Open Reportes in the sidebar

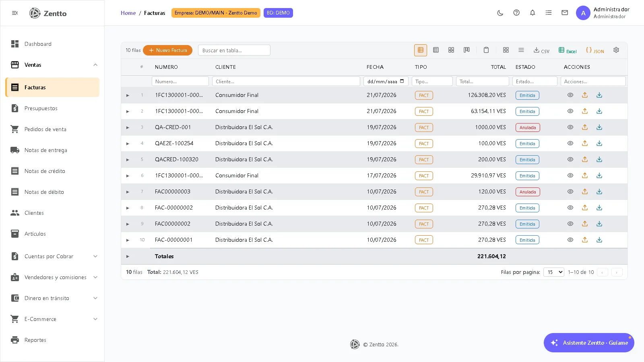(x=52, y=340)
